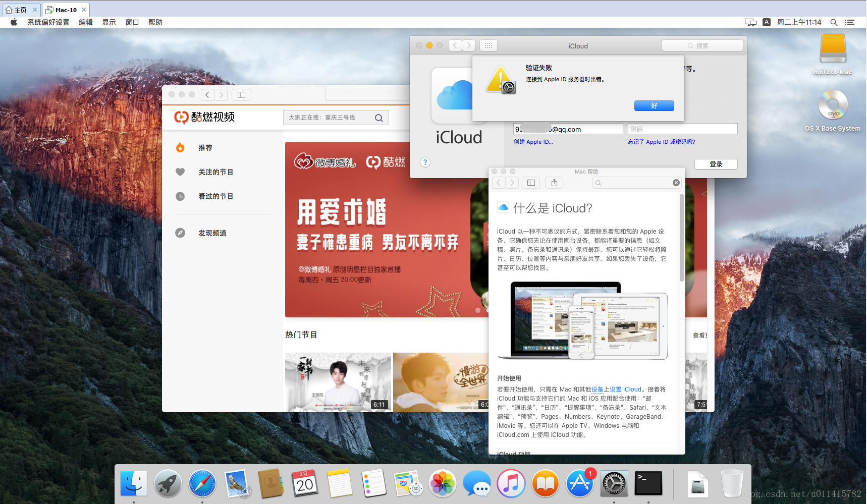Show all preferences grid button
The image size is (867, 504).
point(488,45)
